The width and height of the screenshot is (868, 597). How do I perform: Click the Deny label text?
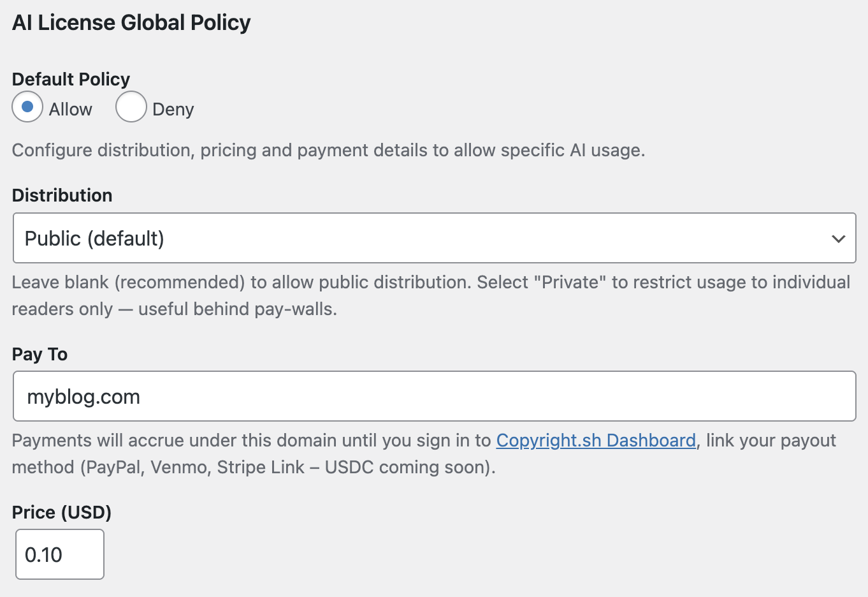[172, 109]
